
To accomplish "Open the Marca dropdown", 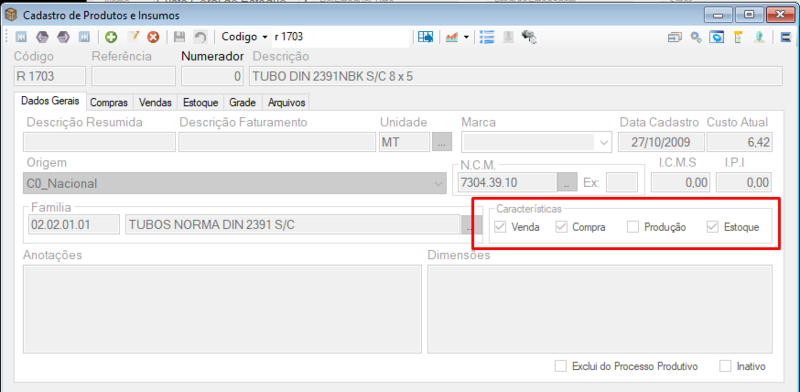I will (604, 142).
